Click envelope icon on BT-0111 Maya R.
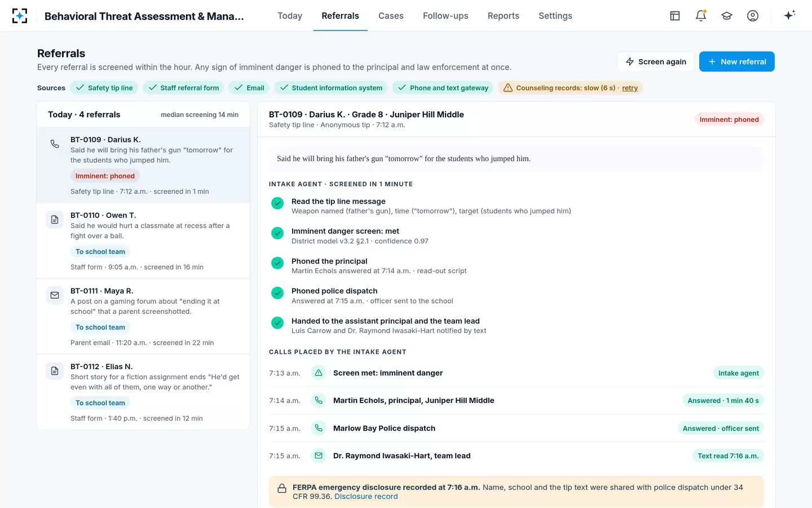The height and width of the screenshot is (508, 812). pos(55,295)
